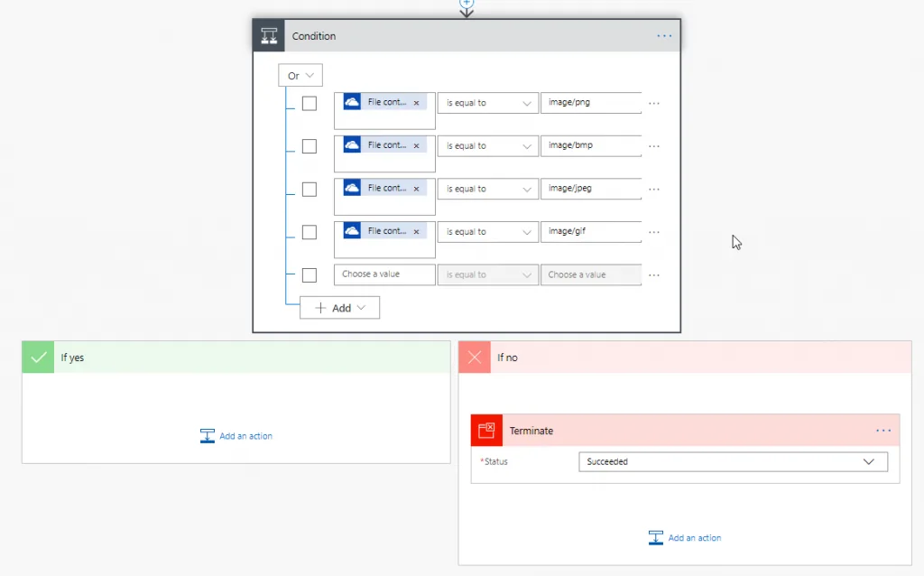Viewport: 924px width, 576px height.
Task: Click the red Terminate action icon
Action: pyautogui.click(x=486, y=431)
